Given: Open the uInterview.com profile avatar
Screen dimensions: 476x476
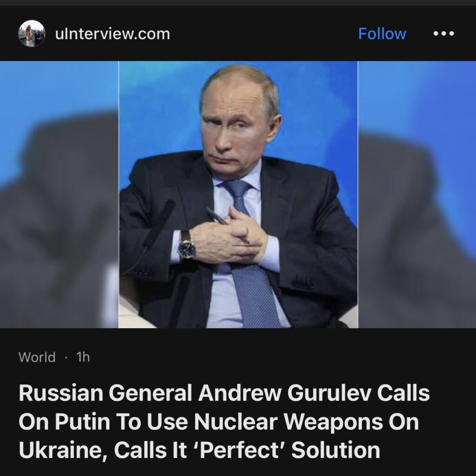Looking at the screenshot, I should (32, 33).
